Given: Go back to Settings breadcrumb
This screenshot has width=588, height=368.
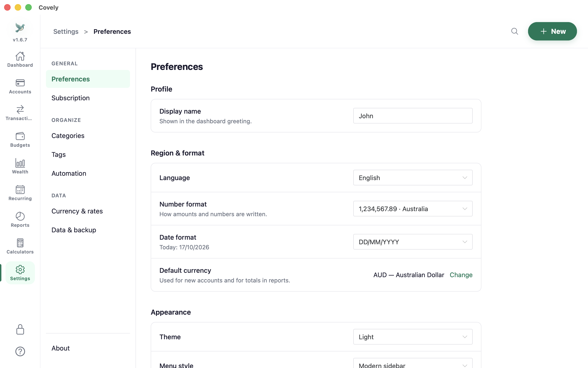Looking at the screenshot, I should pos(66,32).
